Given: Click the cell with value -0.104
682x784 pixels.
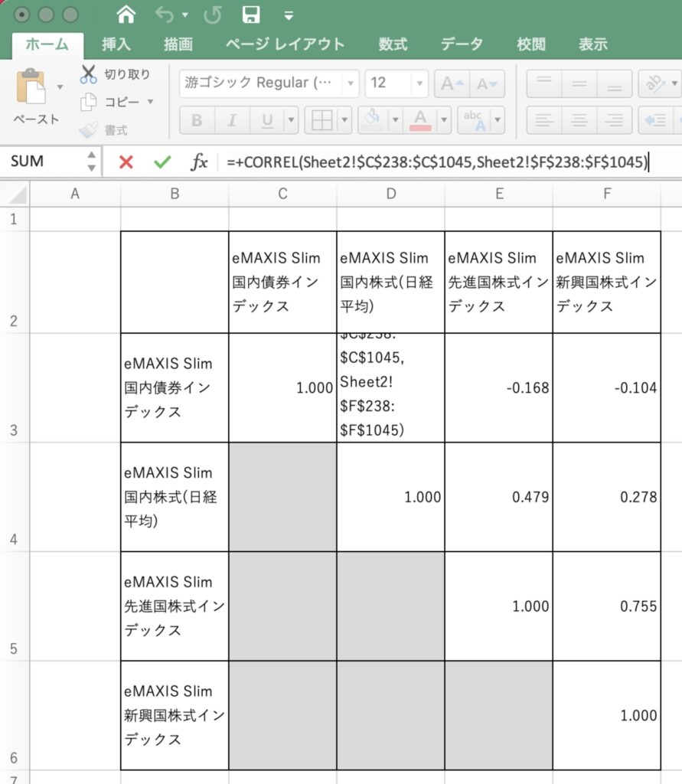Looking at the screenshot, I should coord(606,387).
